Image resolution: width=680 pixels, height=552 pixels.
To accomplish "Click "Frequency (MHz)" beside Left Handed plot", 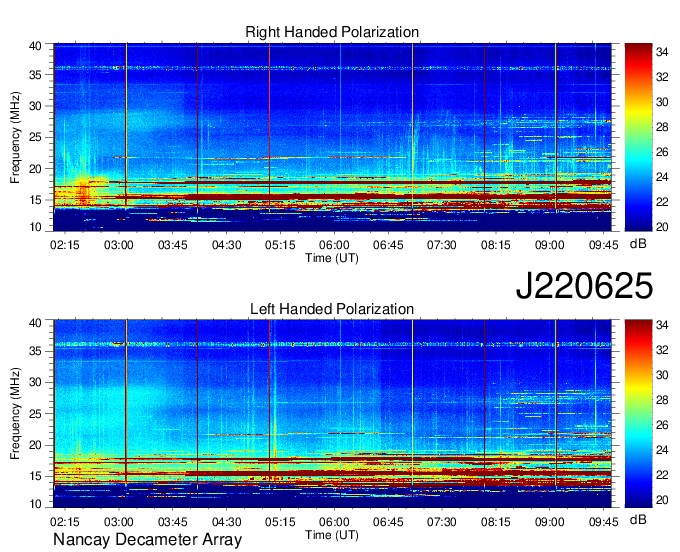I will pyautogui.click(x=15, y=414).
